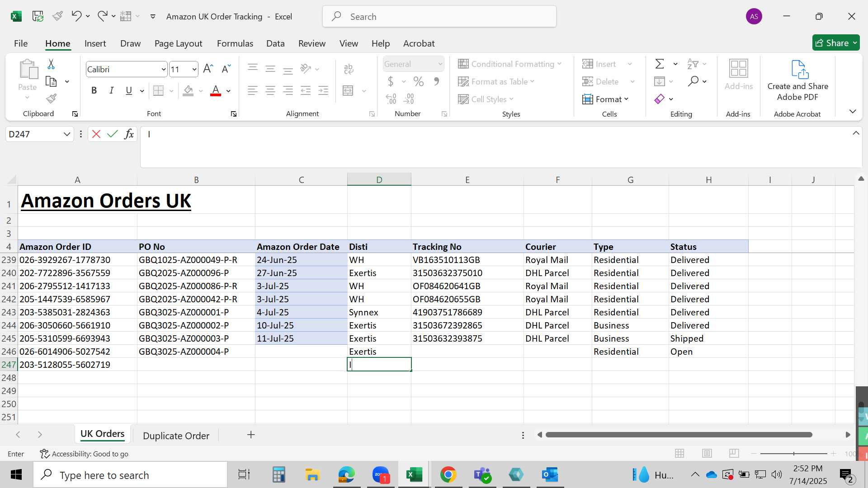Click the Merge and Center icon
This screenshot has height=488, width=868.
click(x=348, y=91)
